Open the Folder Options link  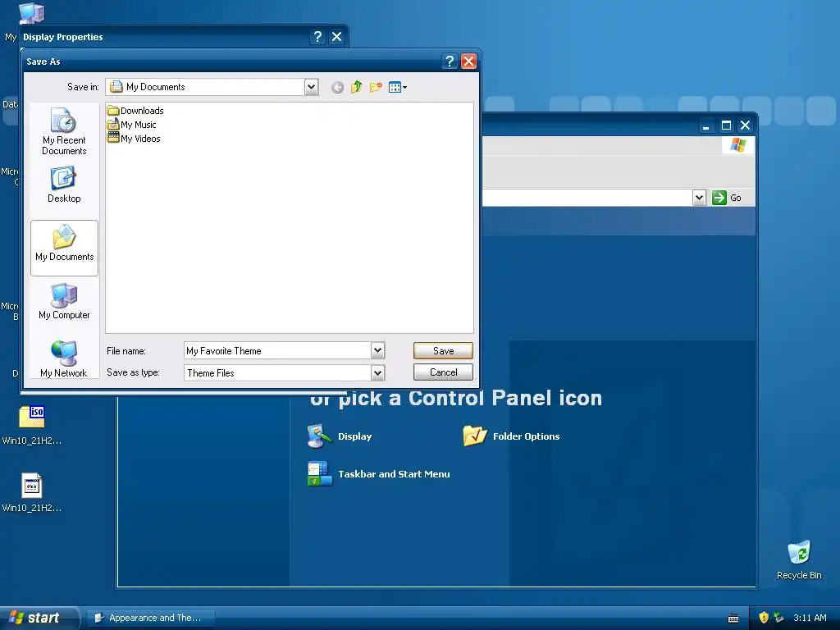(x=526, y=436)
